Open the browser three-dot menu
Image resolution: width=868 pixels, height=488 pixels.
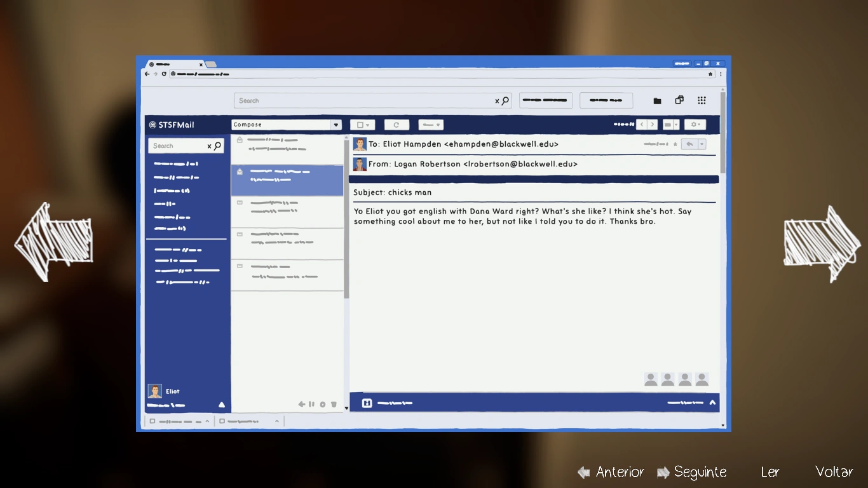coord(721,74)
